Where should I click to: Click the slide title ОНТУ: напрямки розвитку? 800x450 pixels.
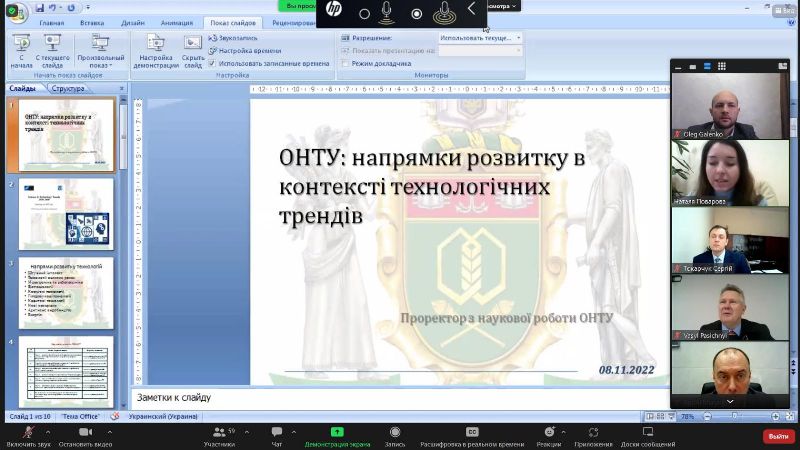point(432,187)
